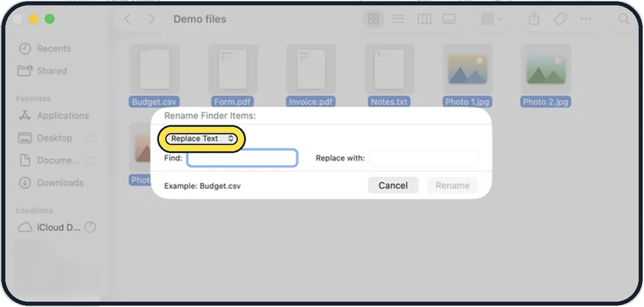This screenshot has width=644, height=307.
Task: Click the Demo files window title
Action: [200, 19]
